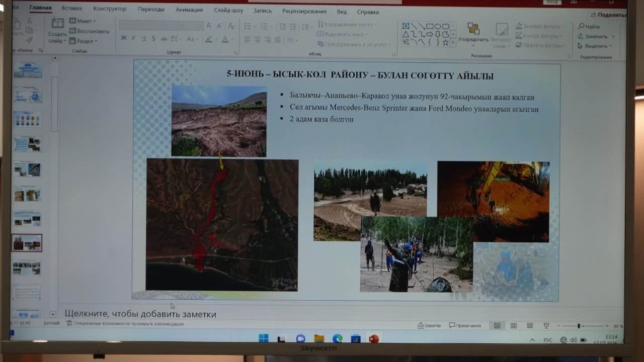This screenshot has width=644, height=362.
Task: Open the Заменить dropdown arrow
Action: coord(612,37)
